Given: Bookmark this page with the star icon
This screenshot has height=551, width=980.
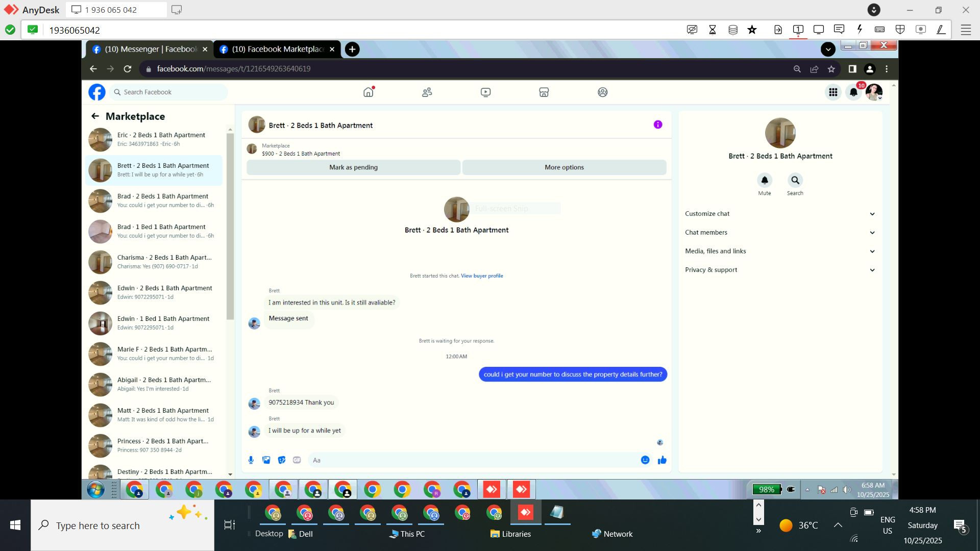Looking at the screenshot, I should tap(831, 69).
